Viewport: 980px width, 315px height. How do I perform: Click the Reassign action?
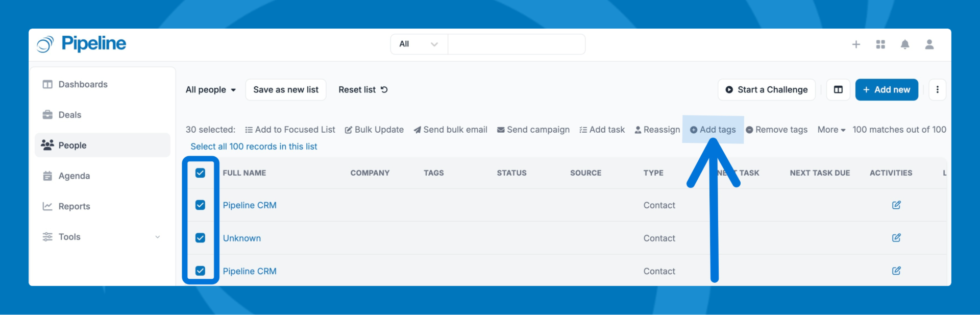click(x=657, y=130)
